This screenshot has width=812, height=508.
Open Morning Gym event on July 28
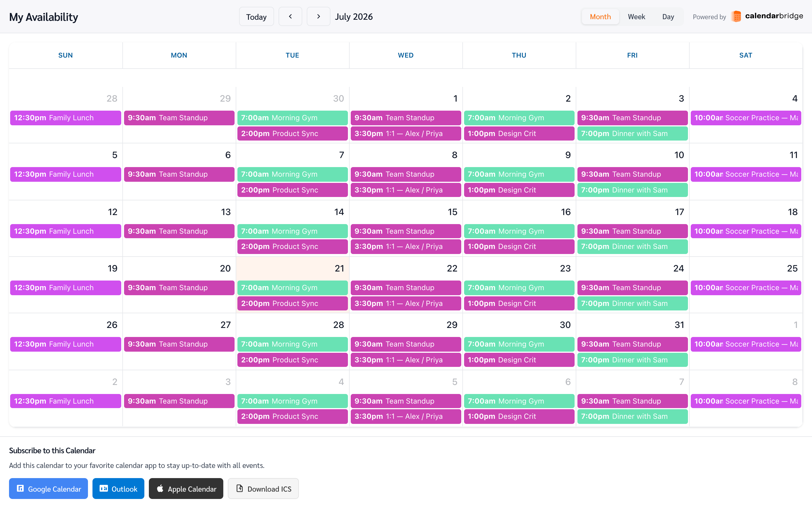pos(292,344)
